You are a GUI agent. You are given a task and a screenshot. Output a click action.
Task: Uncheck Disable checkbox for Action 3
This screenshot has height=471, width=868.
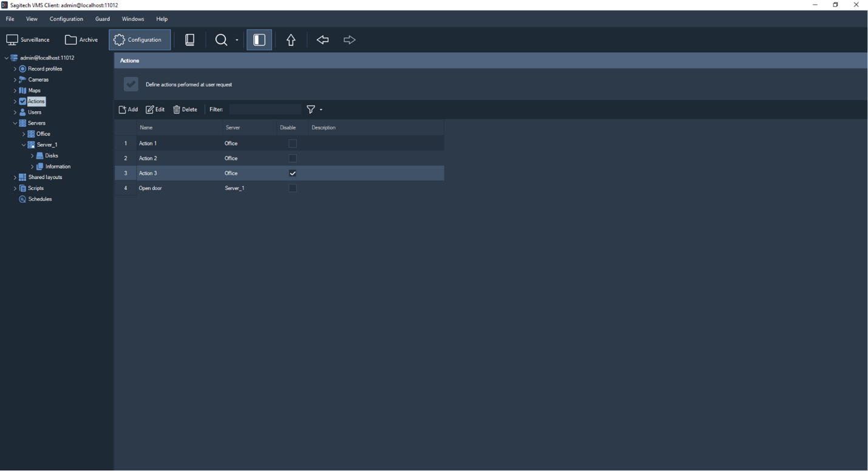click(293, 174)
